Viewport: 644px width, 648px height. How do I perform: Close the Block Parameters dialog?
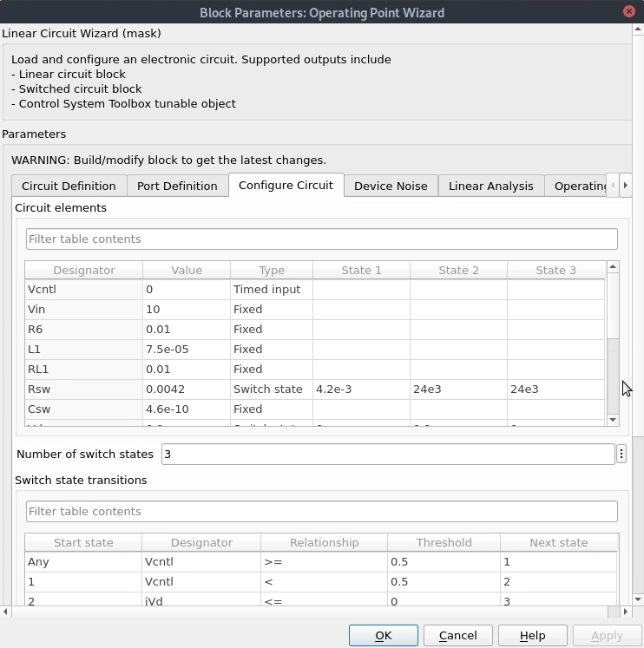click(x=628, y=11)
